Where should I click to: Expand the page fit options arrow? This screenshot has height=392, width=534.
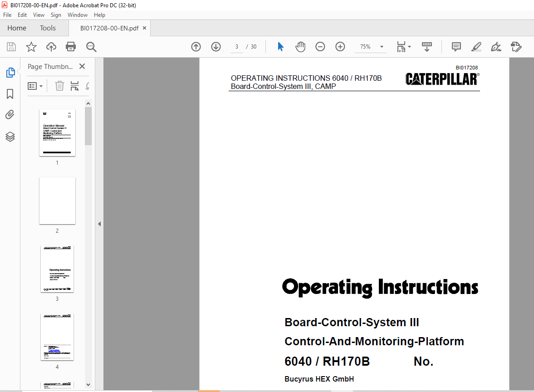click(409, 47)
